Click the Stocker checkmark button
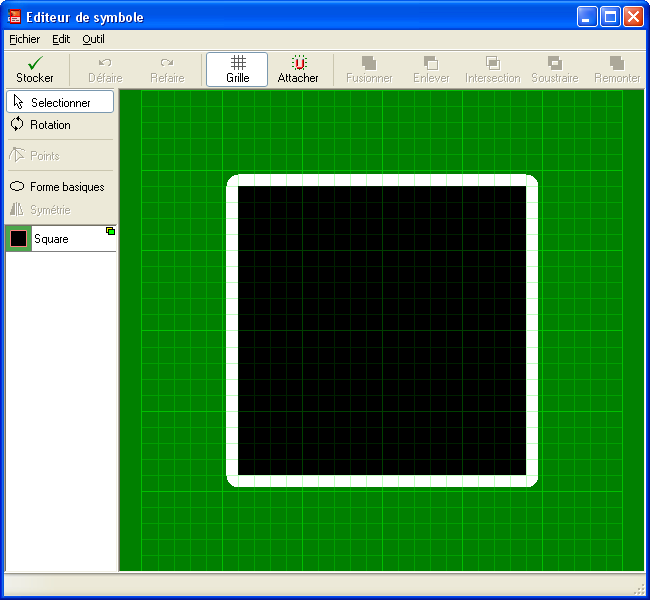This screenshot has height=600, width=650. click(35, 70)
